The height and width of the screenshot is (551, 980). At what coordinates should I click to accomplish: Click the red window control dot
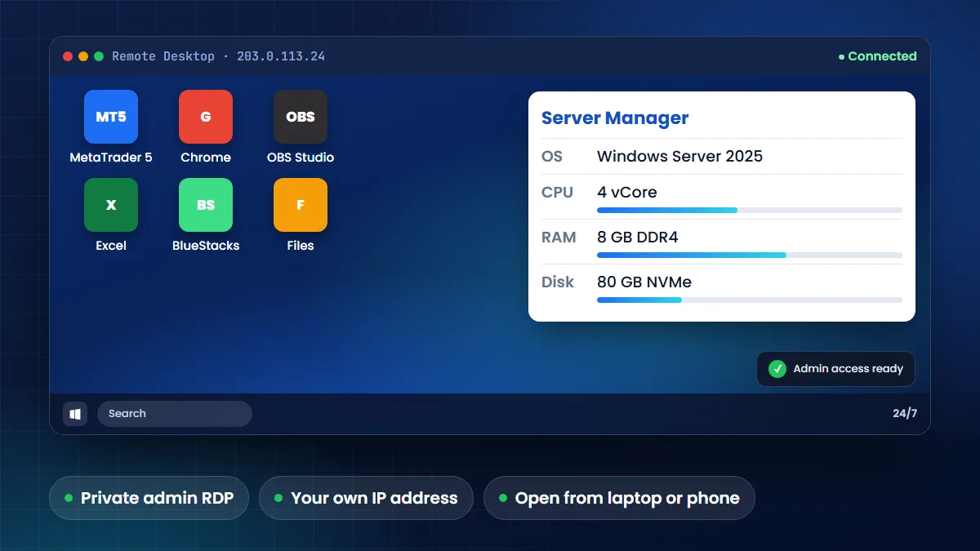[x=68, y=56]
